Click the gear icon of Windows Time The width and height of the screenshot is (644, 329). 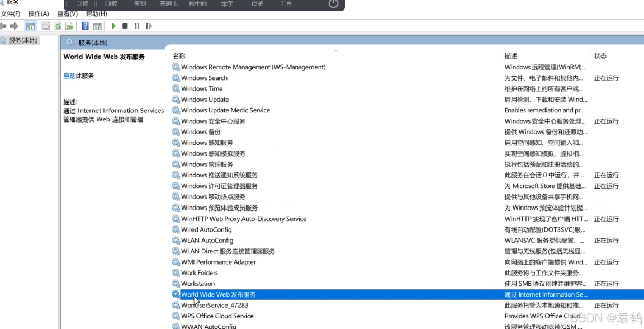176,88
